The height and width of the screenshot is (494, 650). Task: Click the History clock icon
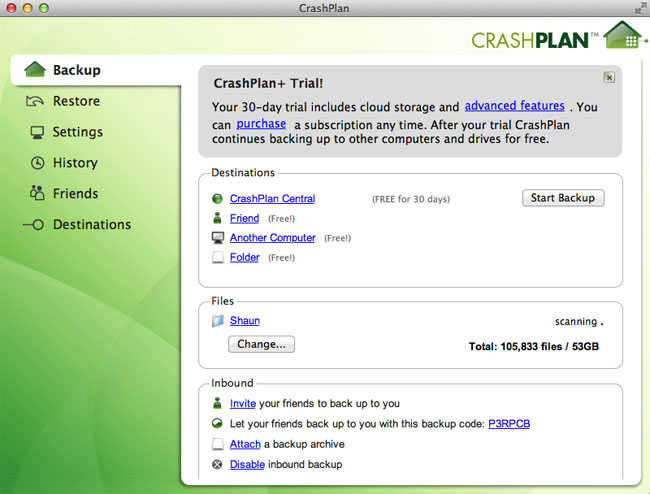click(x=37, y=163)
